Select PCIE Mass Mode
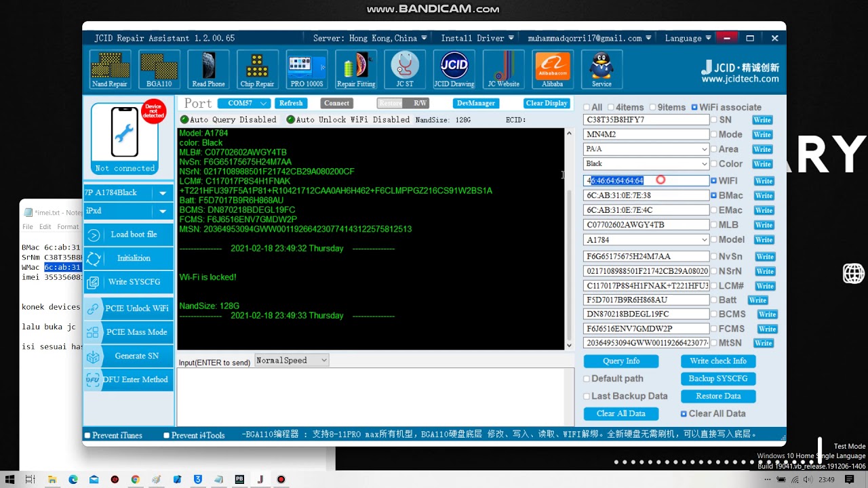Image resolution: width=868 pixels, height=488 pixels. point(129,332)
